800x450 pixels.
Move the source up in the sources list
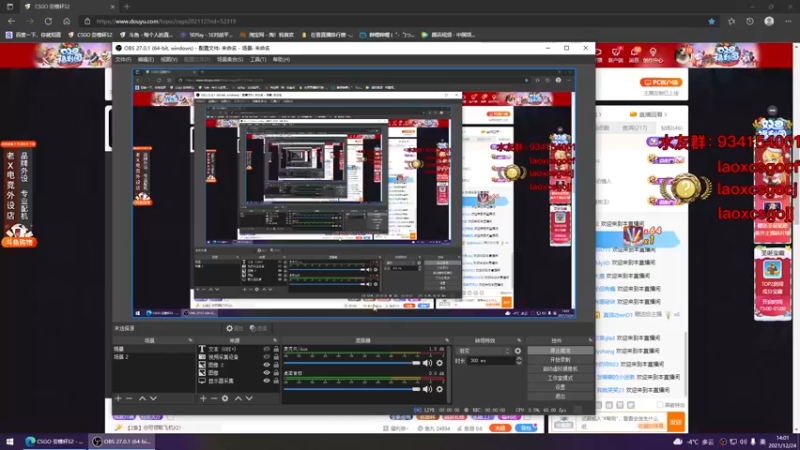pyautogui.click(x=238, y=398)
